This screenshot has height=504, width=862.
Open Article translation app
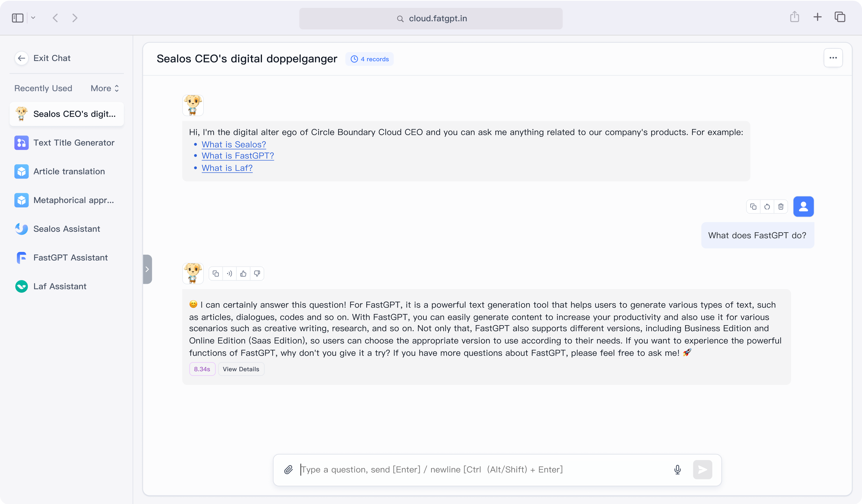click(x=67, y=171)
